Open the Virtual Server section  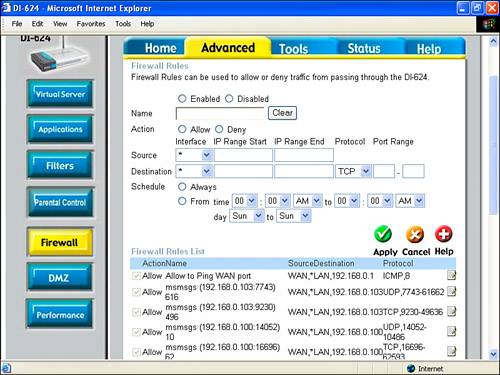tap(60, 94)
